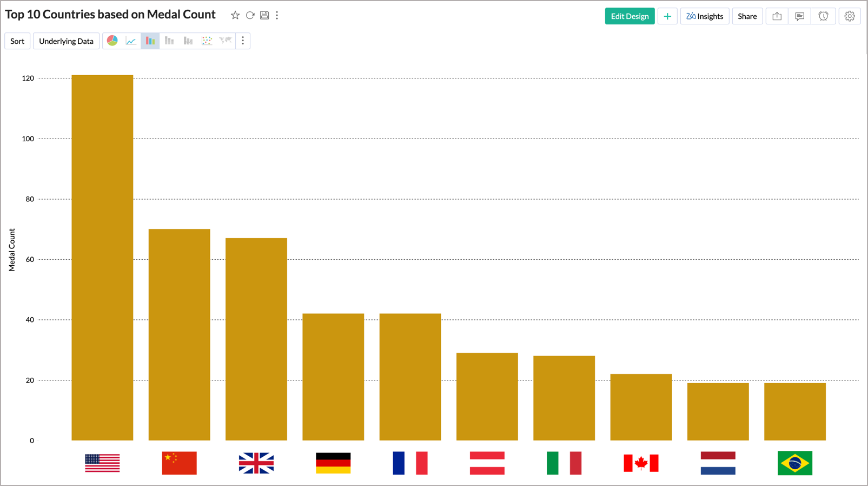The width and height of the screenshot is (868, 486).
Task: Click the 120 axis label
Action: pos(28,78)
